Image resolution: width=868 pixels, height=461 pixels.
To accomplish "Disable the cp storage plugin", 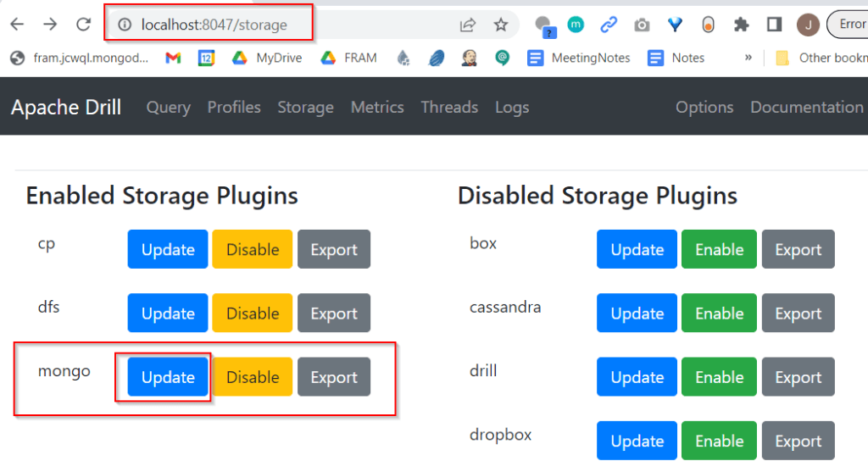I will coord(253,249).
